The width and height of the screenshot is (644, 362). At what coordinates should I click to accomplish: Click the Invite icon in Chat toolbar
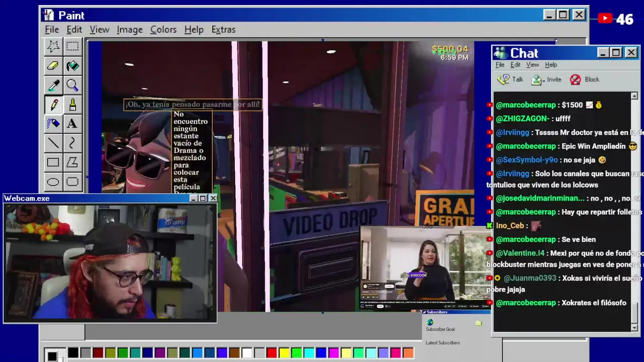tap(537, 79)
